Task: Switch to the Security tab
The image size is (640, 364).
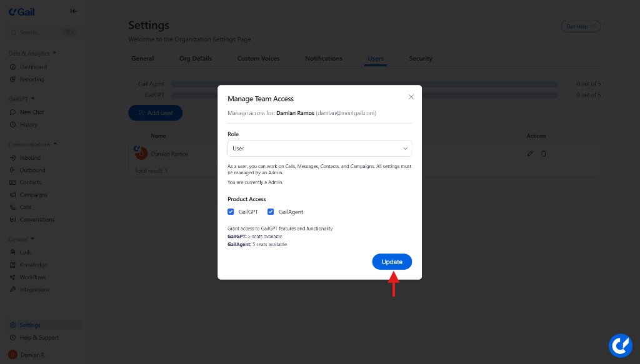Action: 421,58
